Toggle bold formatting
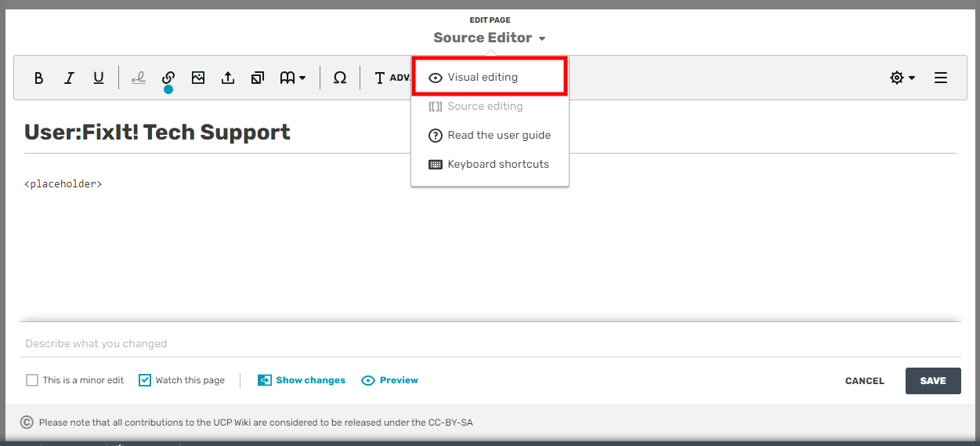 (x=39, y=78)
